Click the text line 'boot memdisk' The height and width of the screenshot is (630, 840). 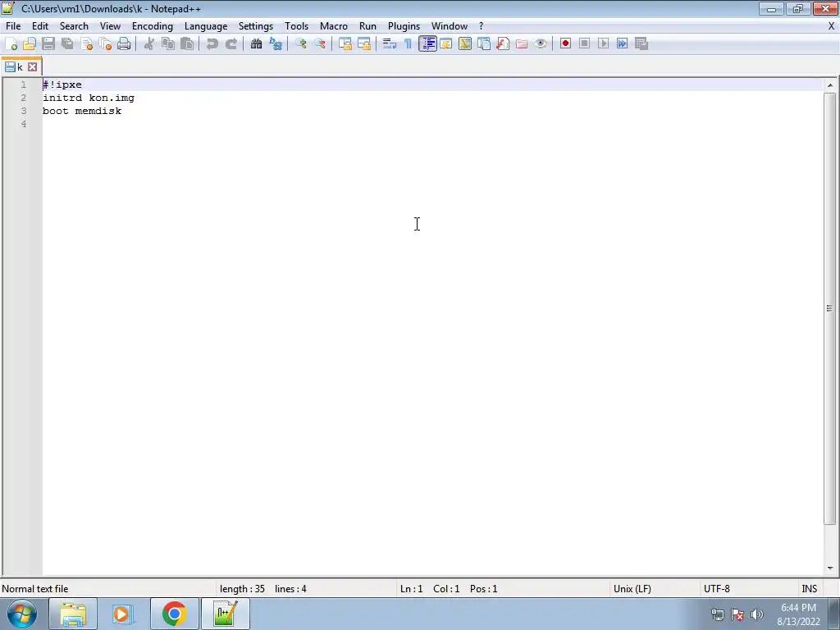click(x=82, y=111)
